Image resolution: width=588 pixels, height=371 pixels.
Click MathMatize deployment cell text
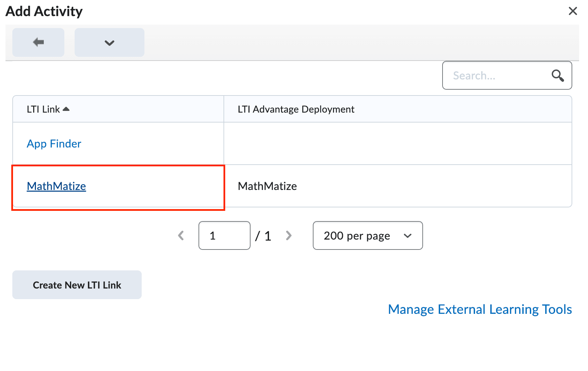point(267,186)
